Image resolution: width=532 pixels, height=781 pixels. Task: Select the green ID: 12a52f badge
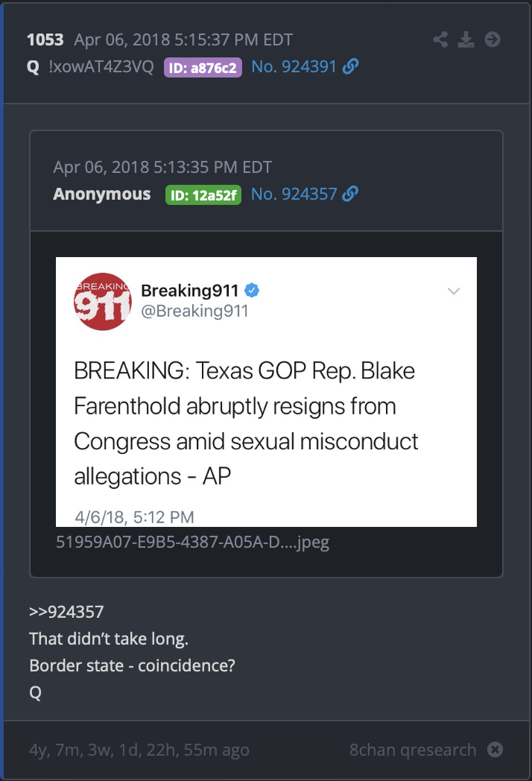(x=203, y=195)
